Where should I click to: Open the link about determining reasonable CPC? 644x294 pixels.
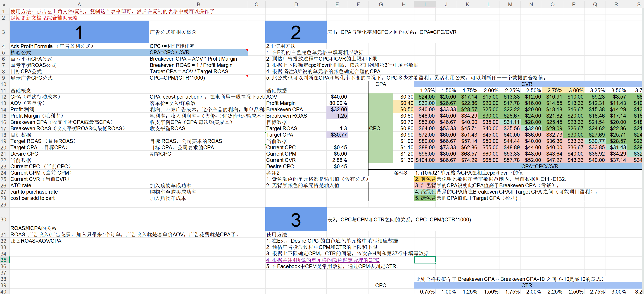pyautogui.click(x=323, y=260)
